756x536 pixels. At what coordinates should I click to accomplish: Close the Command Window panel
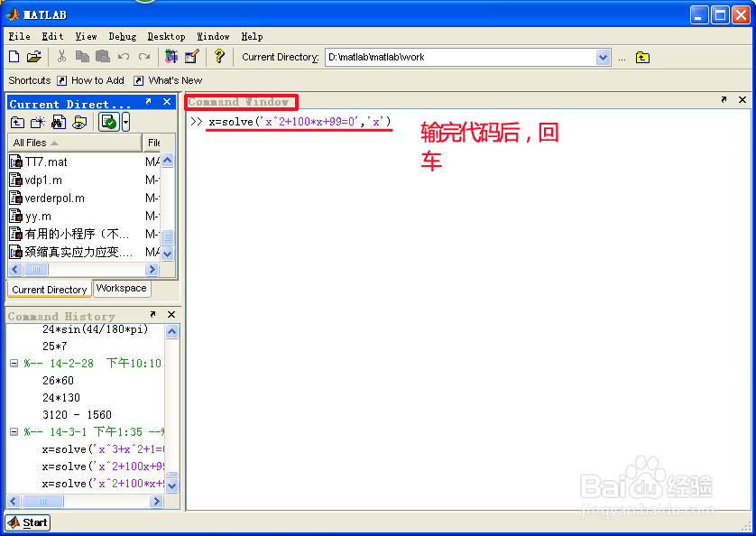742,100
